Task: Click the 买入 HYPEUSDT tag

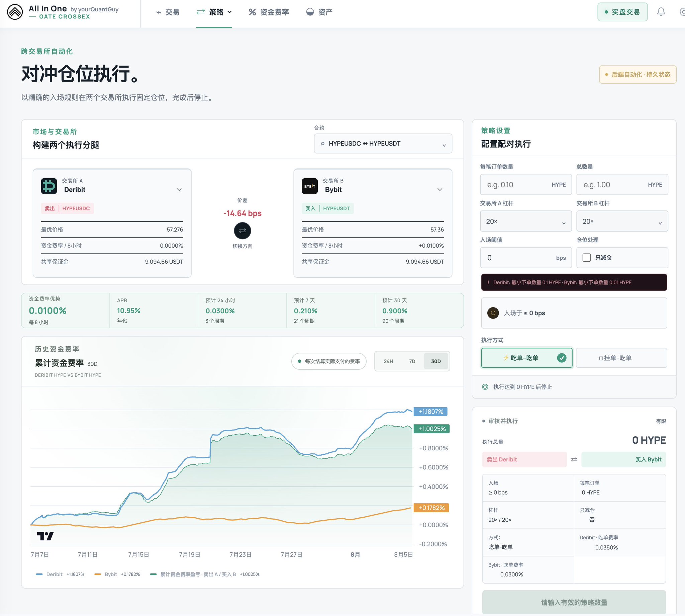Action: coord(327,208)
